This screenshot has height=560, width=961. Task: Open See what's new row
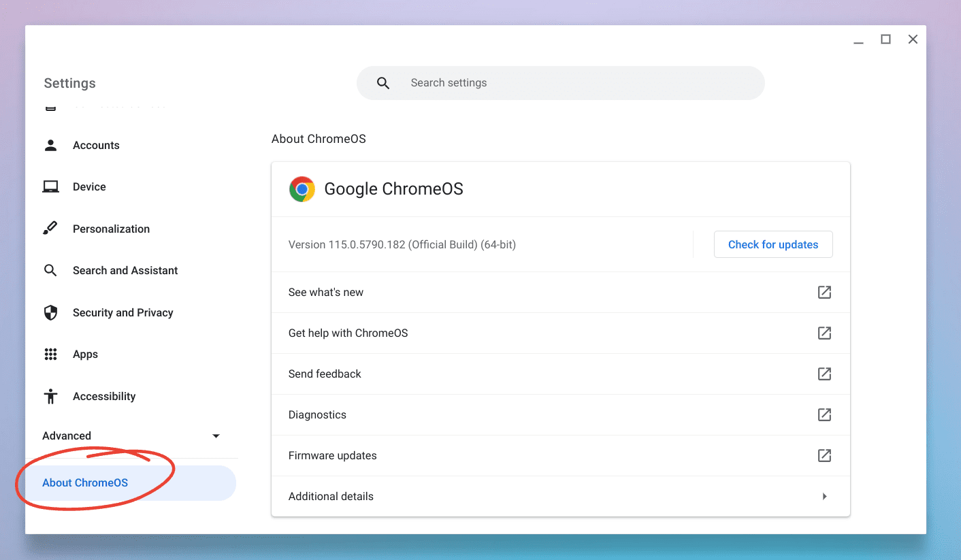561,292
